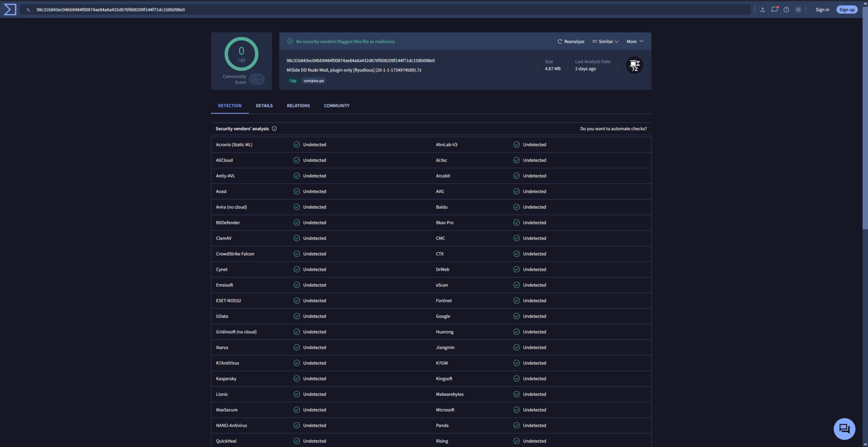Click the Reanalyze button
Image resolution: width=868 pixels, height=447 pixels.
[571, 42]
